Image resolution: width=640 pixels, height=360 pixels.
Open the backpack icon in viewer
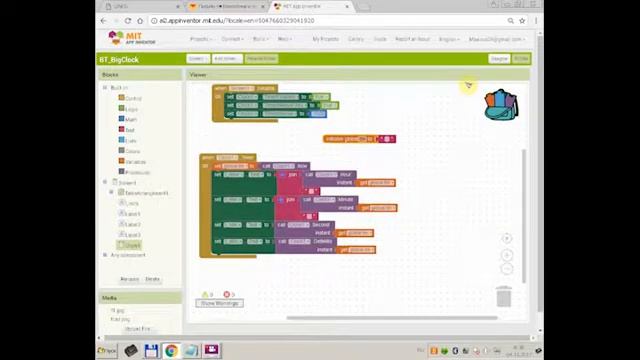[501, 104]
